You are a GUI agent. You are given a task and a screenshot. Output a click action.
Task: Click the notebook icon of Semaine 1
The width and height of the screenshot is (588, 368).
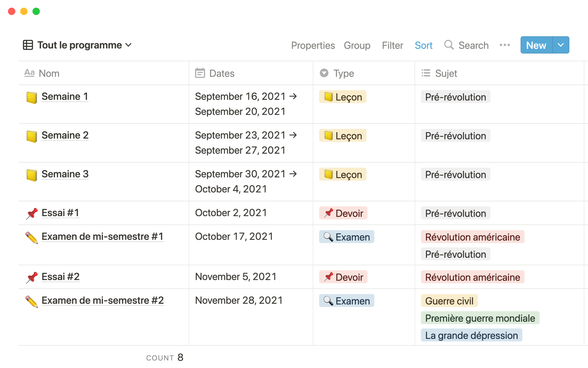click(x=31, y=98)
